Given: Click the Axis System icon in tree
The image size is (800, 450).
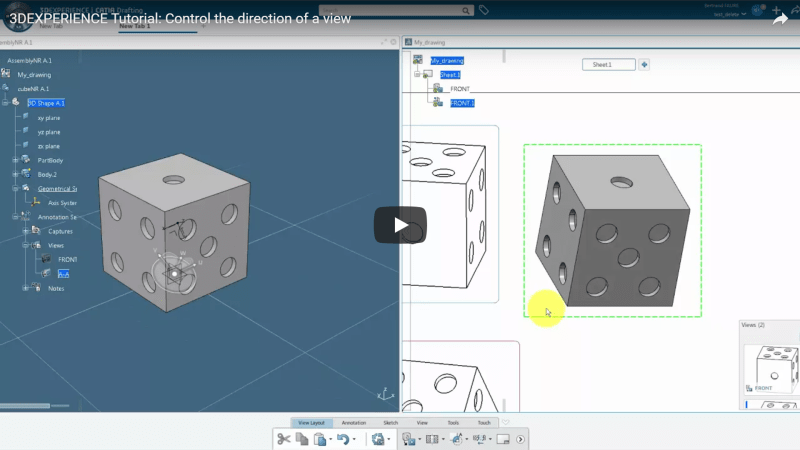Looking at the screenshot, I should tap(35, 203).
